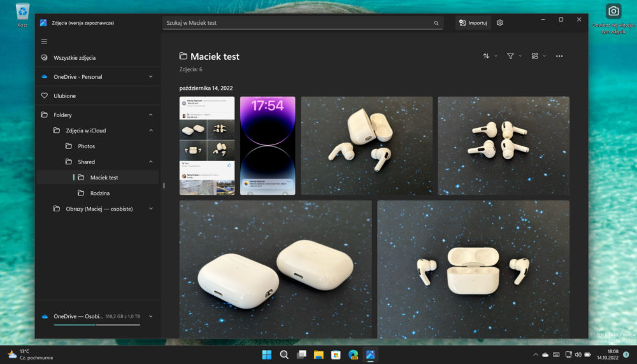Open Microsoft Edge from the taskbar
This screenshot has width=637, height=364.
pos(353,354)
